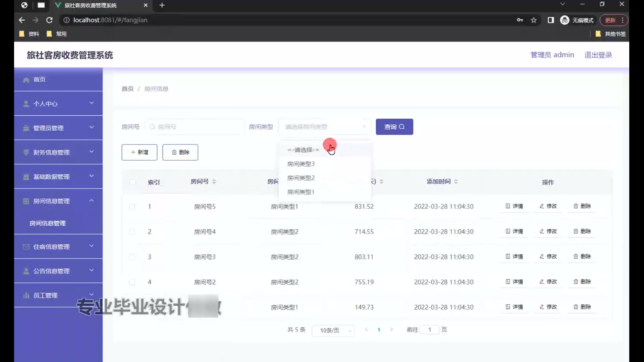Image resolution: width=644 pixels, height=362 pixels.
Task: Open the password key icon
Action: click(520, 20)
